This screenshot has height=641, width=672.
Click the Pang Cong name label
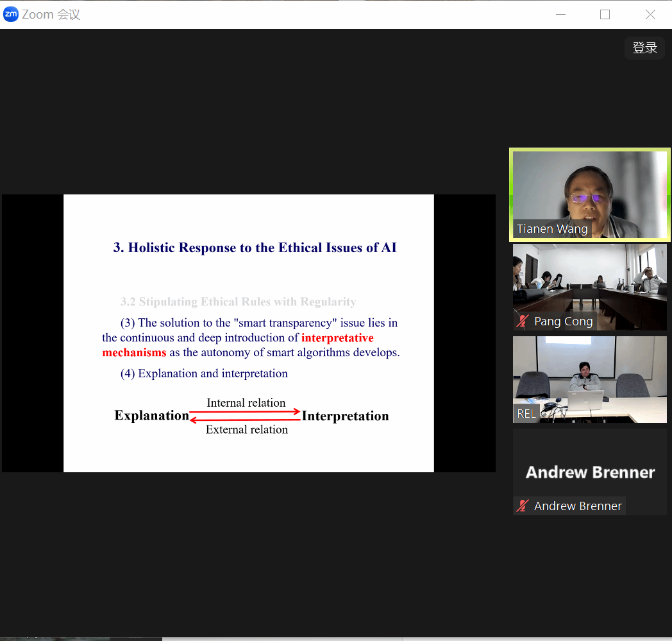click(x=563, y=321)
